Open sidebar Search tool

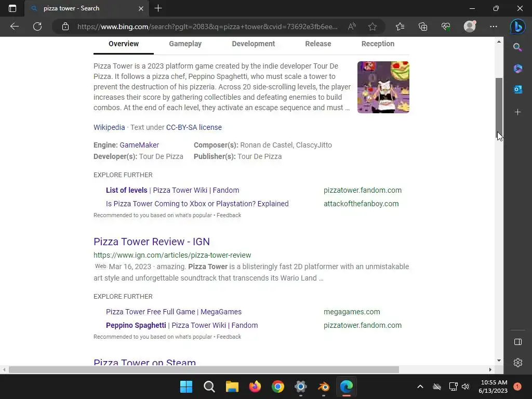pos(518,47)
